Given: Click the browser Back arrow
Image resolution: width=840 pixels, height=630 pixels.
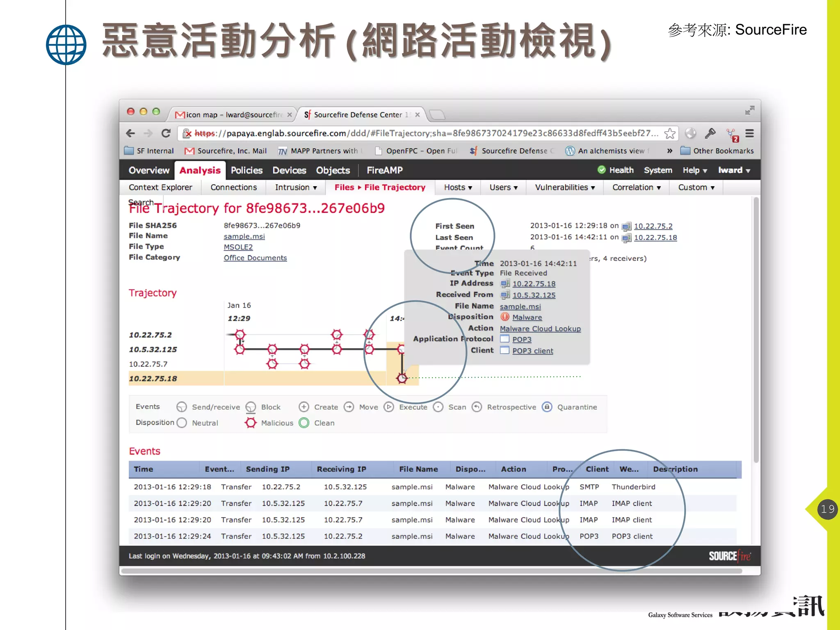Looking at the screenshot, I should tap(130, 133).
